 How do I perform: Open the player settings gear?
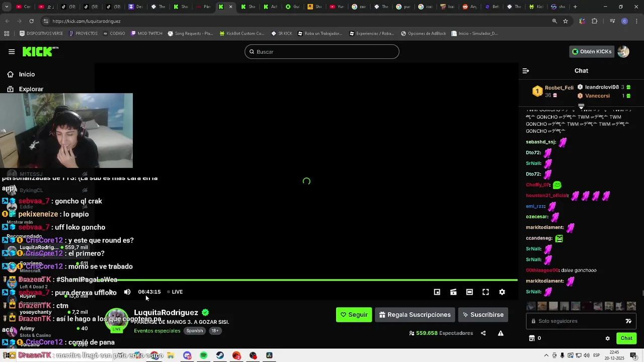coord(502,292)
